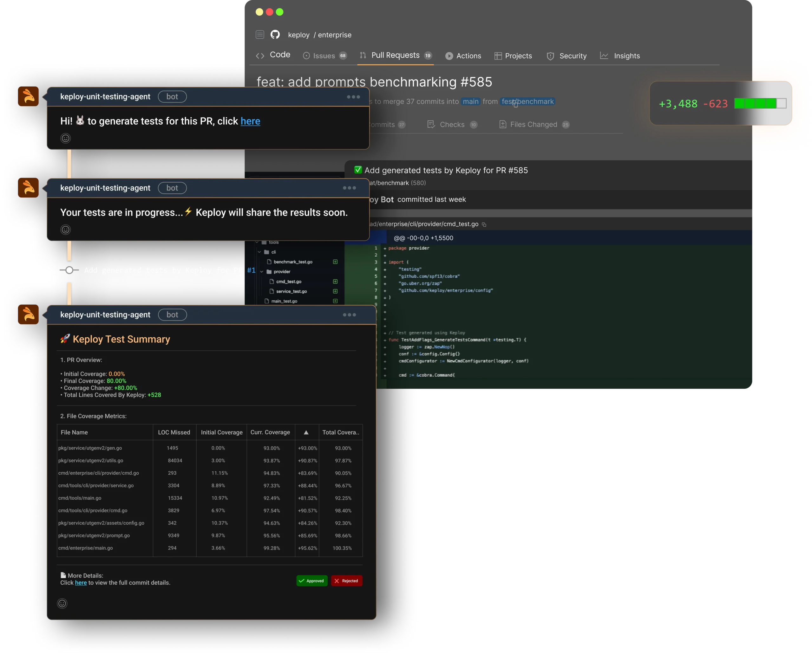Open the Security tab
This screenshot has height=655, width=812.
click(566, 56)
